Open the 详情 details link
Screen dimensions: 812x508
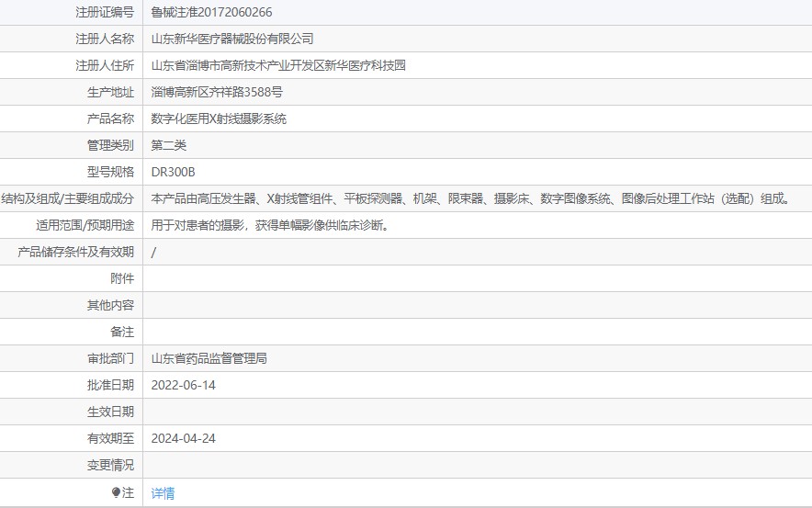163,493
